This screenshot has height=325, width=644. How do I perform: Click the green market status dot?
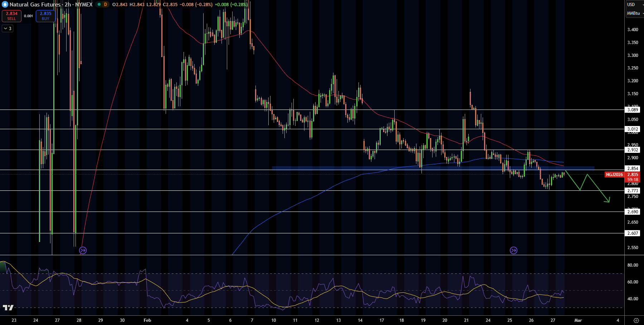pyautogui.click(x=99, y=4)
